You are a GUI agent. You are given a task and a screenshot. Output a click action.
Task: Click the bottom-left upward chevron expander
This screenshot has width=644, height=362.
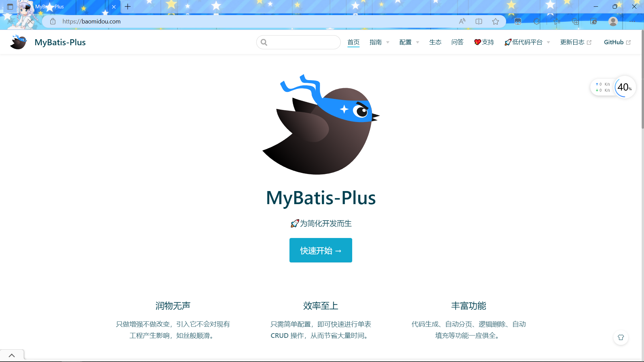tap(12, 355)
